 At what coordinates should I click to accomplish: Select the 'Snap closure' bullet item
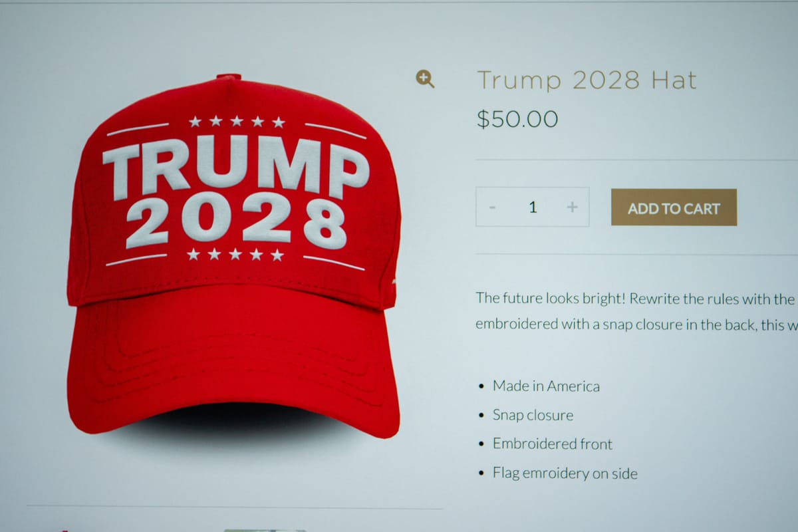point(533,415)
